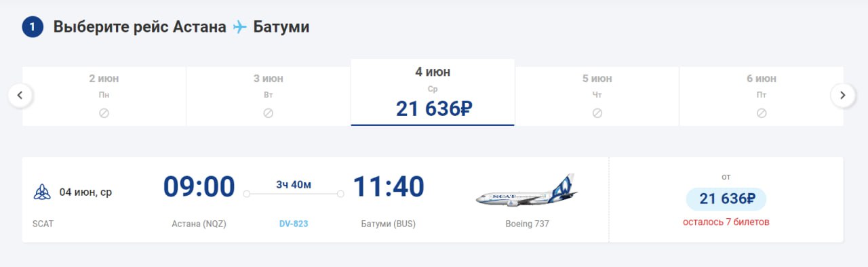The image size is (868, 267).
Task: Select the 2 июн Пн date tab
Action: click(x=104, y=96)
